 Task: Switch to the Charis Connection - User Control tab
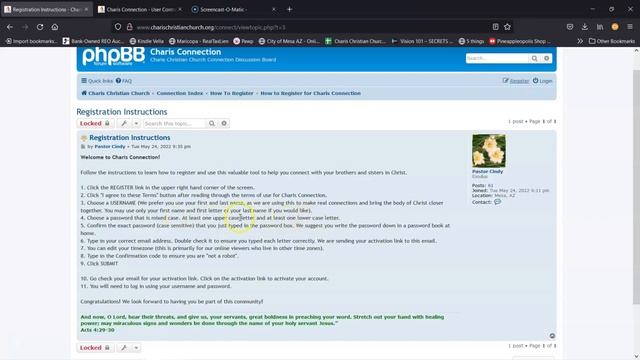click(x=141, y=9)
